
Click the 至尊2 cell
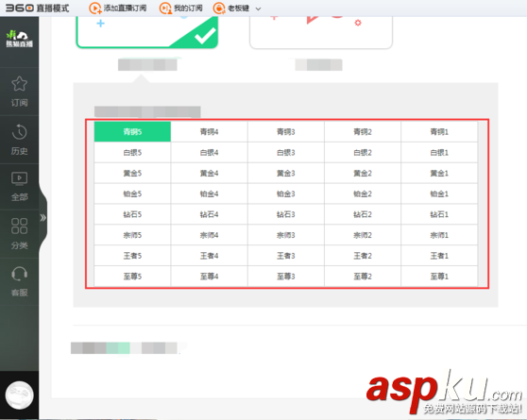[363, 277]
